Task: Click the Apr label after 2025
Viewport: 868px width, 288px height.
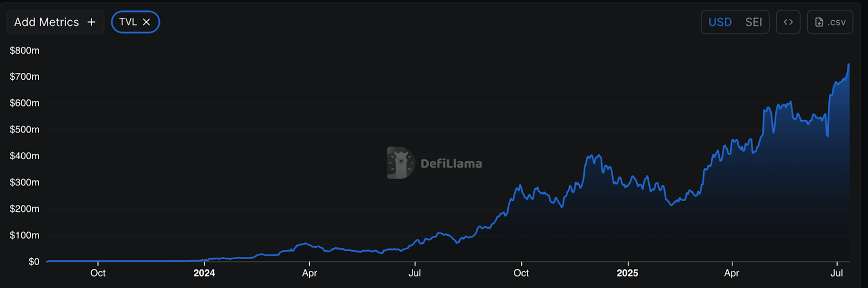Action: 731,273
